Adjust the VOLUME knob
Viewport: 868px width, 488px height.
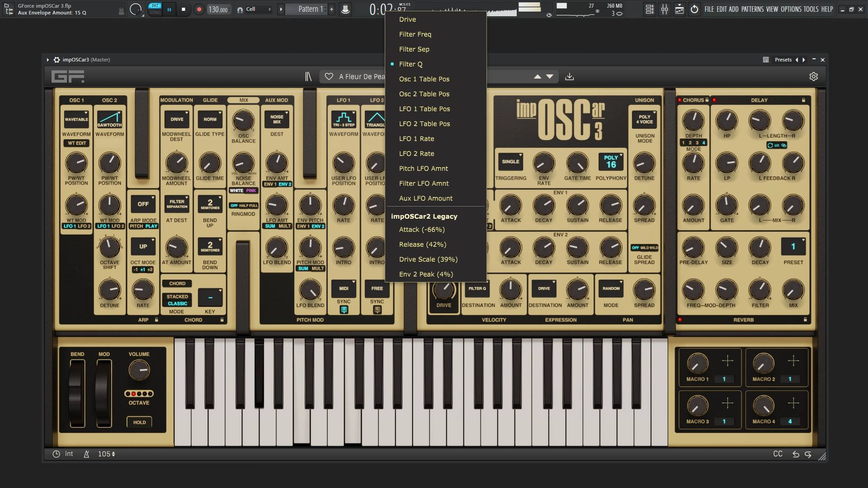139,370
